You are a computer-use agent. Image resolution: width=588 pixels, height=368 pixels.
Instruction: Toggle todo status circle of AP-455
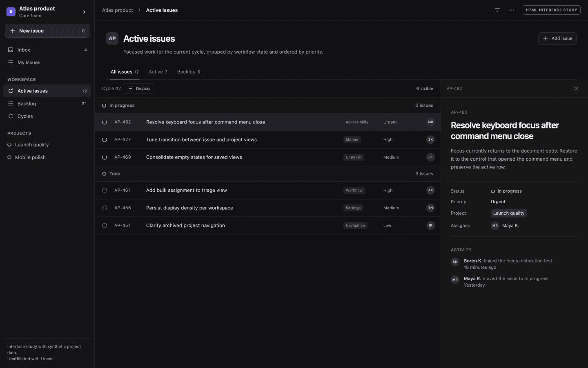pyautogui.click(x=105, y=208)
